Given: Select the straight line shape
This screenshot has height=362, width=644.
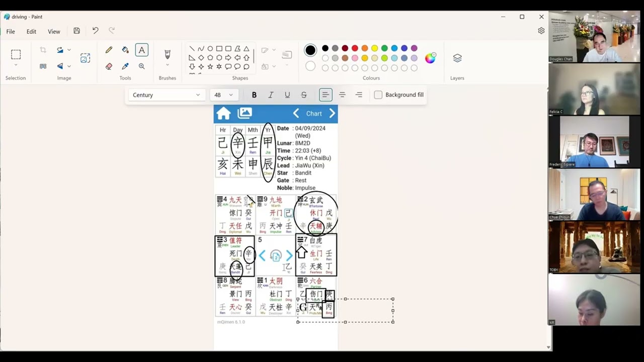Looking at the screenshot, I should click(192, 49).
